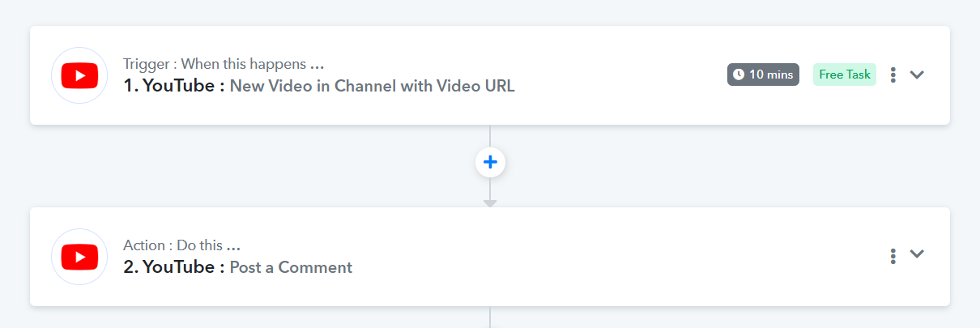Screen dimensions: 980x328
Task: Expand the Post a Comment step chevron
Action: (x=917, y=254)
